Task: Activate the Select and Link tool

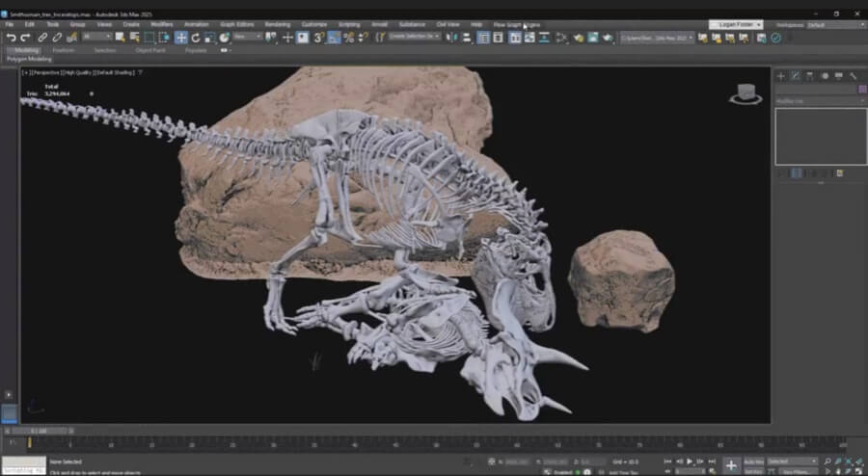Action: coord(42,38)
